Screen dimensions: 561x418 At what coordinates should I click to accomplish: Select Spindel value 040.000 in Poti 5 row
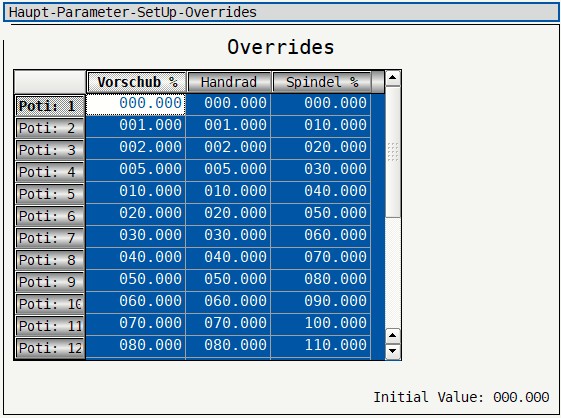pyautogui.click(x=321, y=192)
